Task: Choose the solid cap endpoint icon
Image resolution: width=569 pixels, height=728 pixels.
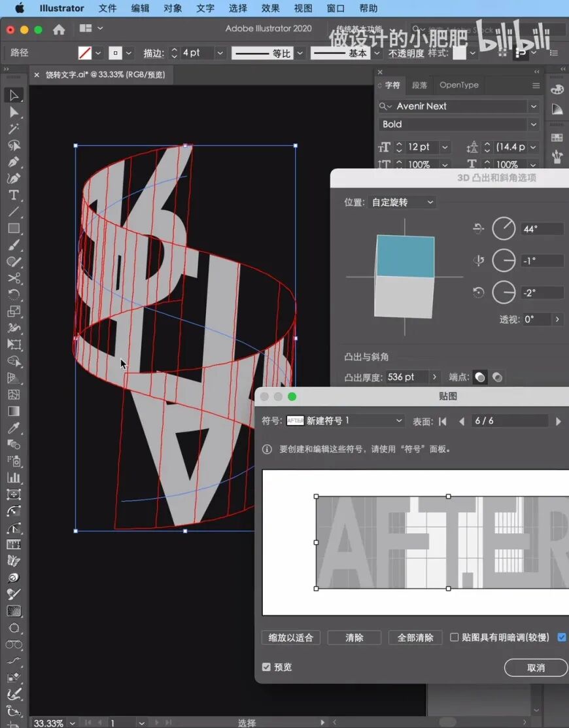Action: pyautogui.click(x=480, y=377)
